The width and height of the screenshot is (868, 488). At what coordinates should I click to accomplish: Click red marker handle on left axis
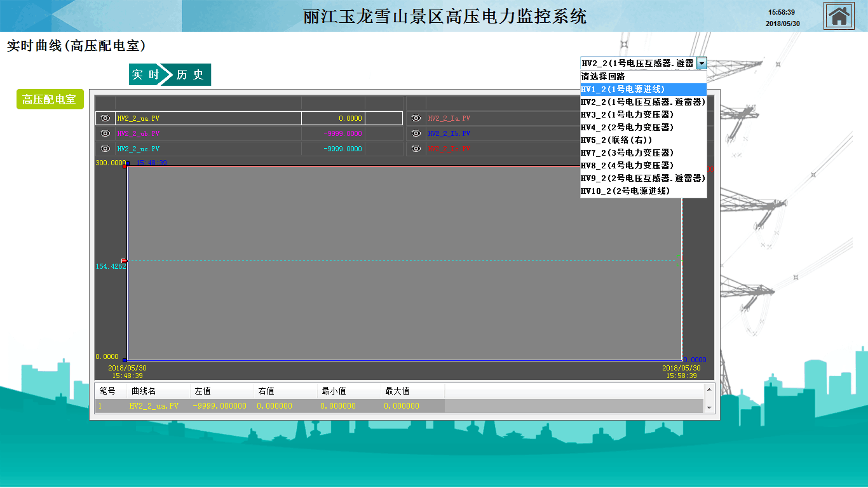tap(124, 261)
